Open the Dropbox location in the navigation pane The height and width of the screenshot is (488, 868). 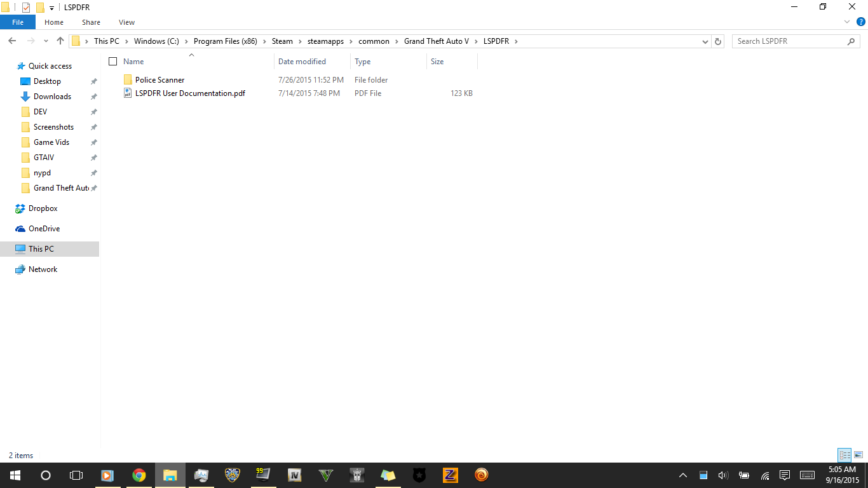point(43,208)
